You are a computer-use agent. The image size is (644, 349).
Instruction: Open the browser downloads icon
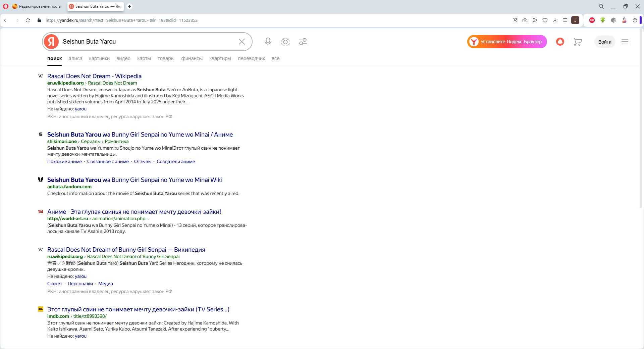(x=555, y=20)
